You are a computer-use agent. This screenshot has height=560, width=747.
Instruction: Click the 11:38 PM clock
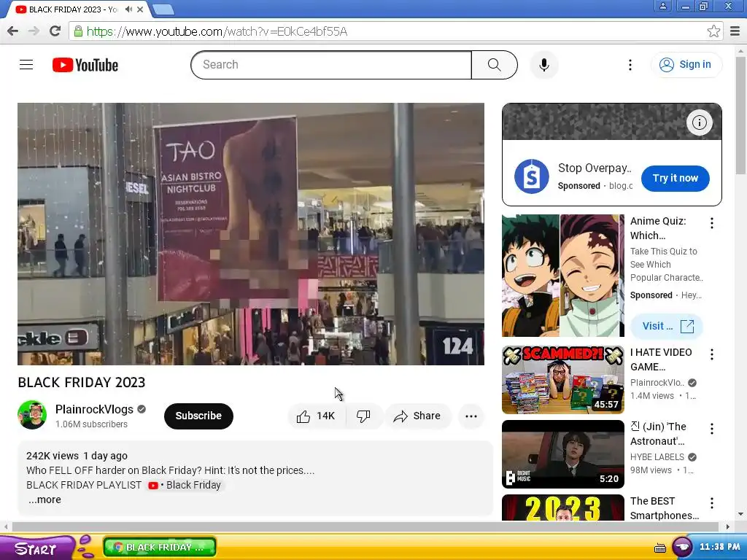click(720, 547)
